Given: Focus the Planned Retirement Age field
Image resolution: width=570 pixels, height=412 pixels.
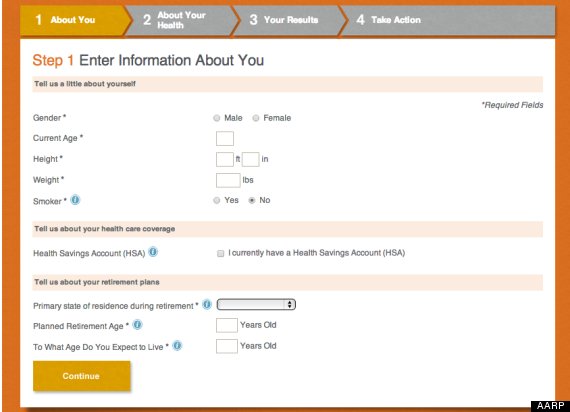Looking at the screenshot, I should tap(227, 325).
